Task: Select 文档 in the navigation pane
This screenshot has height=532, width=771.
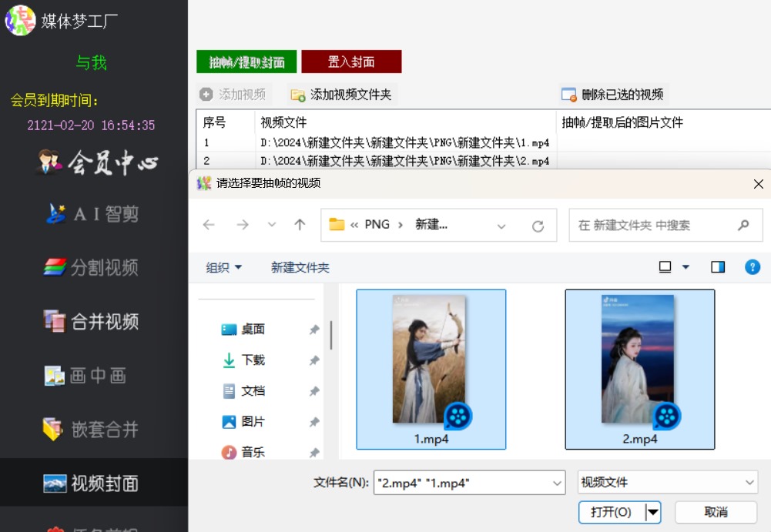Action: click(243, 391)
